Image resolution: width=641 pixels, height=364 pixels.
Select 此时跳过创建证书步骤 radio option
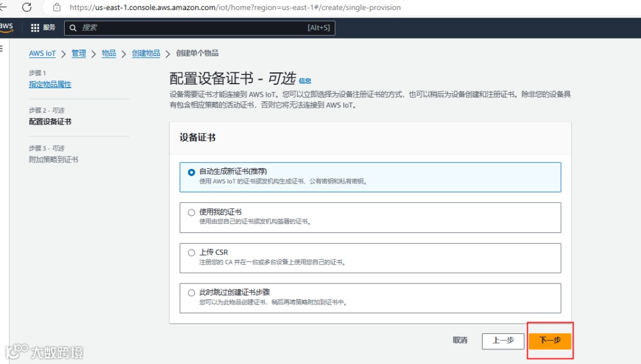tap(191, 292)
